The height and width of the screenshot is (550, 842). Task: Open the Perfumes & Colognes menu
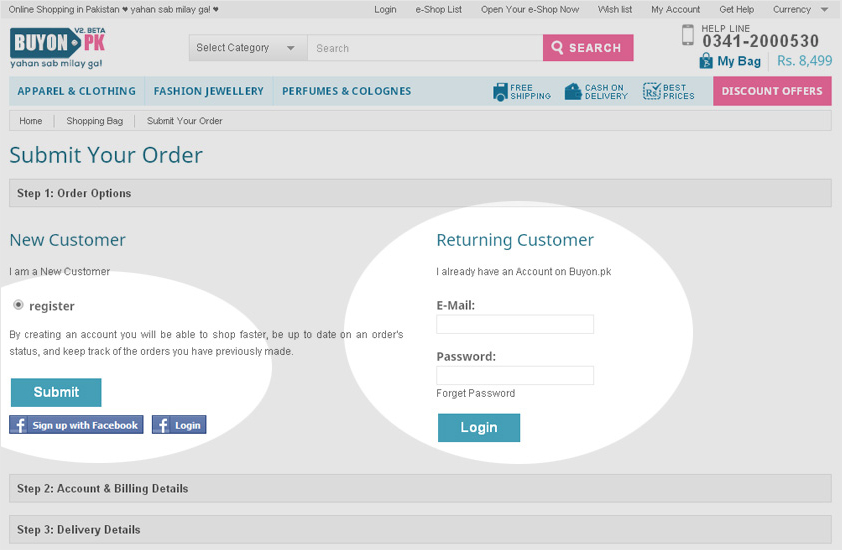(346, 91)
